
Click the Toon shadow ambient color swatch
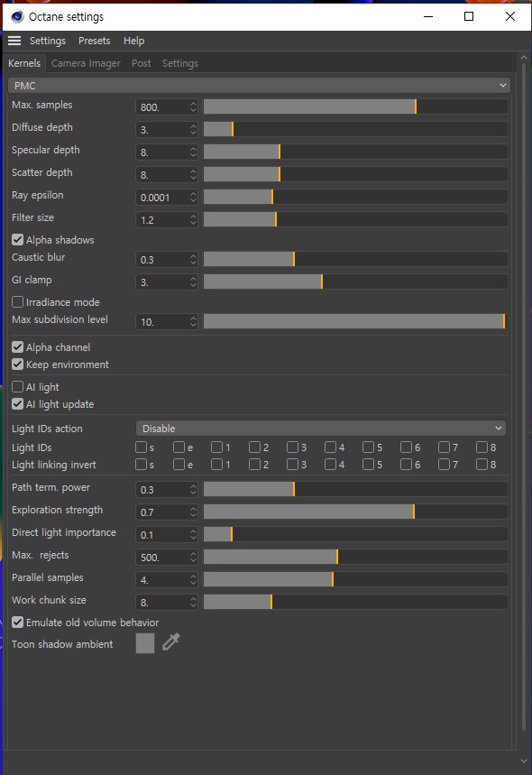[145, 643]
